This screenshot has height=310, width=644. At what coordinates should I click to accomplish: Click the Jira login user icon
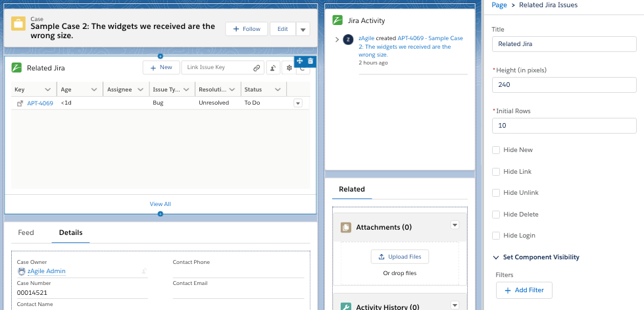pyautogui.click(x=274, y=68)
